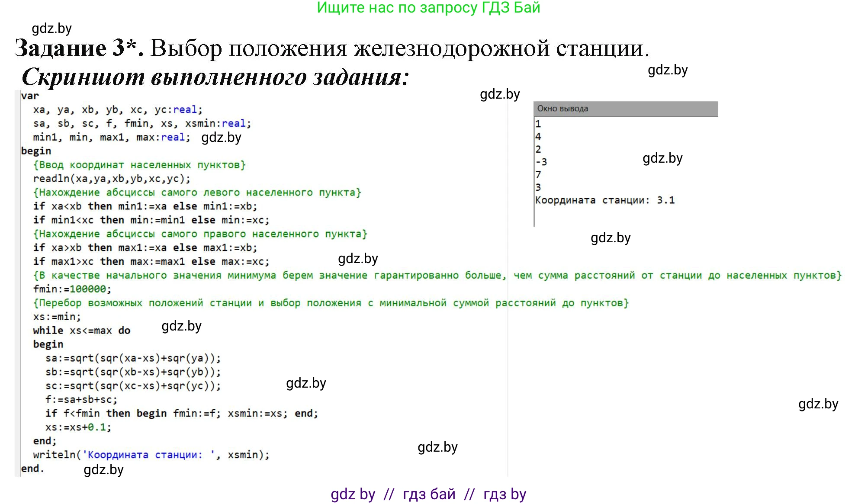The height and width of the screenshot is (504, 858).
Task: Click comment '{Ввод координат населенных пунктов}'
Action: pos(139,165)
